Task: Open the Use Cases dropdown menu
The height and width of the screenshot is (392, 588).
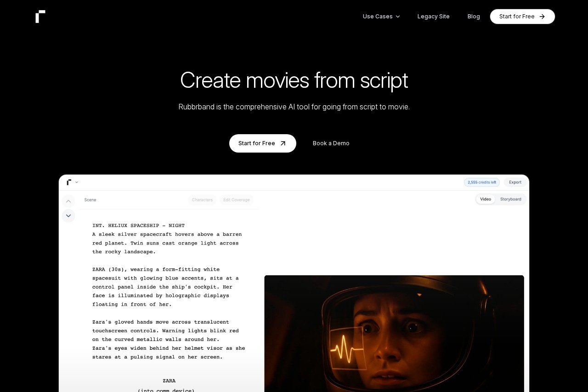Action: pos(381,17)
